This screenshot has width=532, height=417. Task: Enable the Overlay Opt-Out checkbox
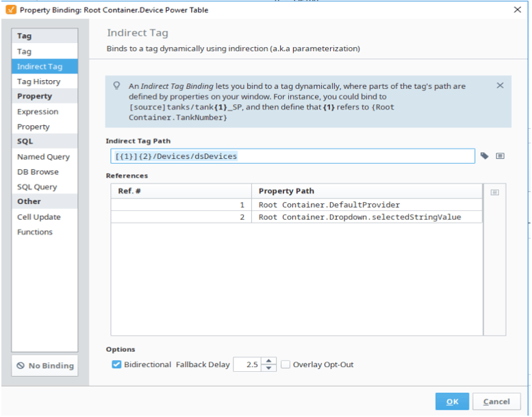click(286, 364)
